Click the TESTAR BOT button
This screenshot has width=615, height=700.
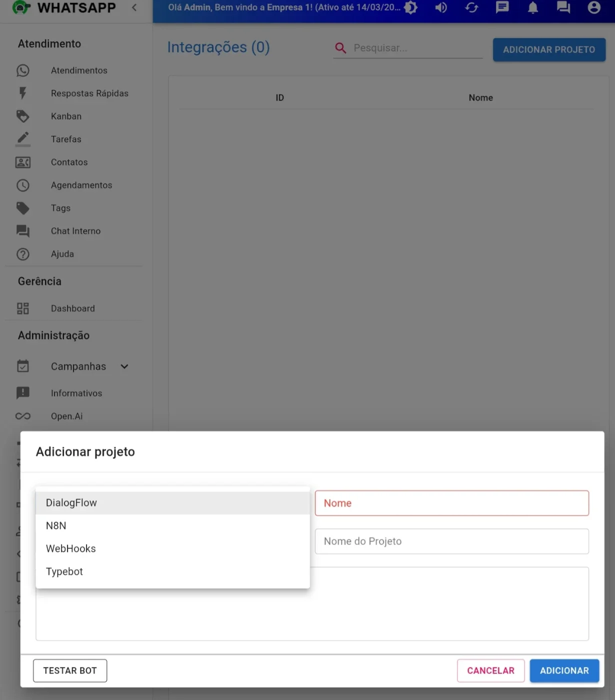tap(70, 671)
